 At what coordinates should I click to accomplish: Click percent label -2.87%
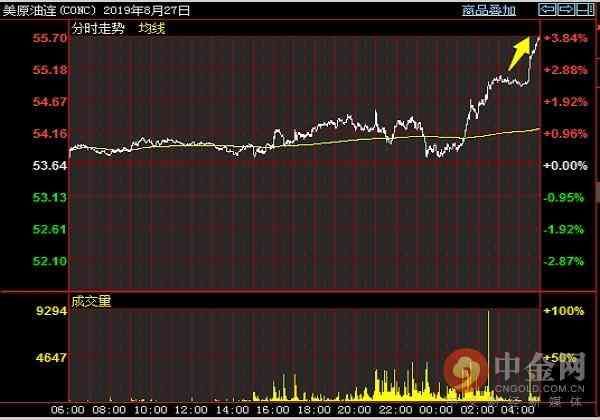[x=564, y=261]
